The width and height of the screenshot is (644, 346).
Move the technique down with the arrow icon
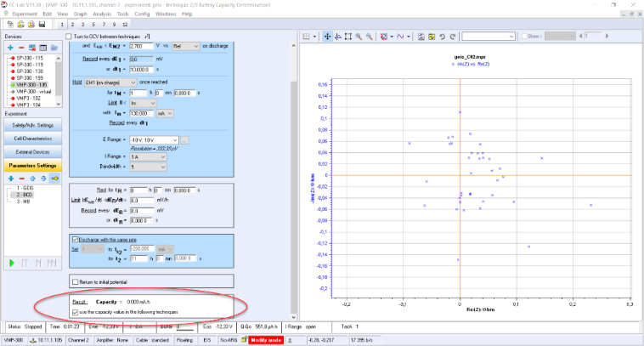tap(43, 179)
